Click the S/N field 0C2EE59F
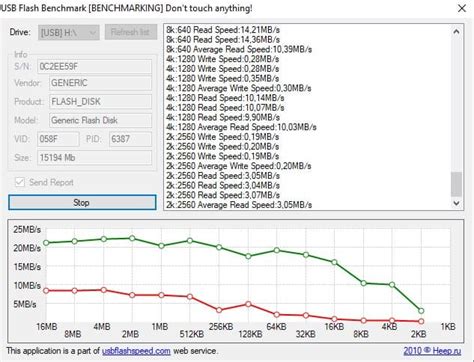This screenshot has height=362, width=474. (x=94, y=66)
